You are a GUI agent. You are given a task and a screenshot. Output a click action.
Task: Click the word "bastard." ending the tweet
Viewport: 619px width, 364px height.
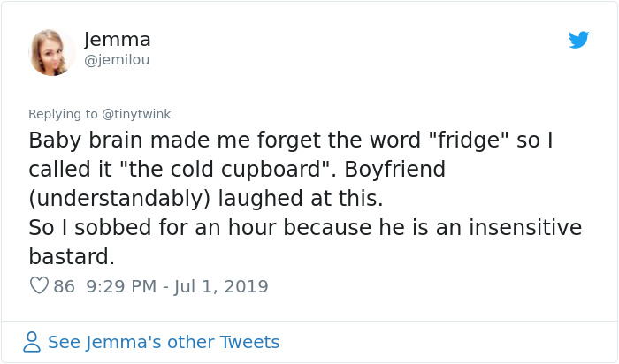click(x=72, y=257)
